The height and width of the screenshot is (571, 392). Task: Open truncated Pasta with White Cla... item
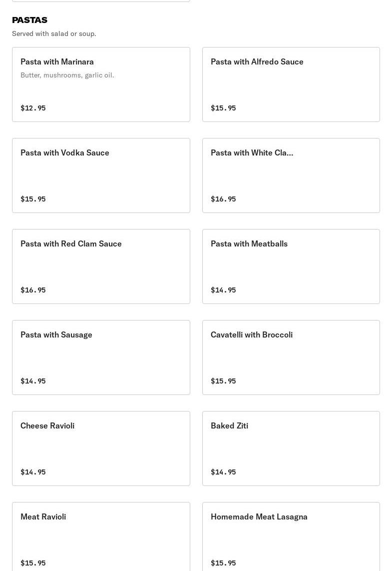click(x=291, y=175)
